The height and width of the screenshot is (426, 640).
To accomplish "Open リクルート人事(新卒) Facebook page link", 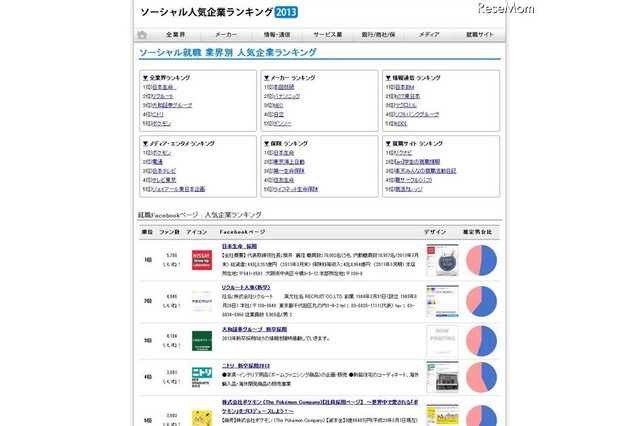I will pyautogui.click(x=246, y=288).
